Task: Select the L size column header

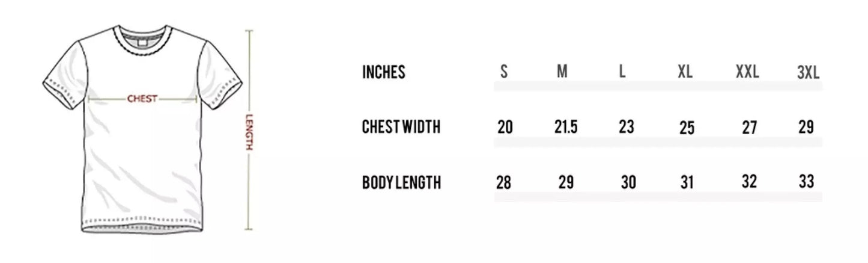Action: click(622, 72)
